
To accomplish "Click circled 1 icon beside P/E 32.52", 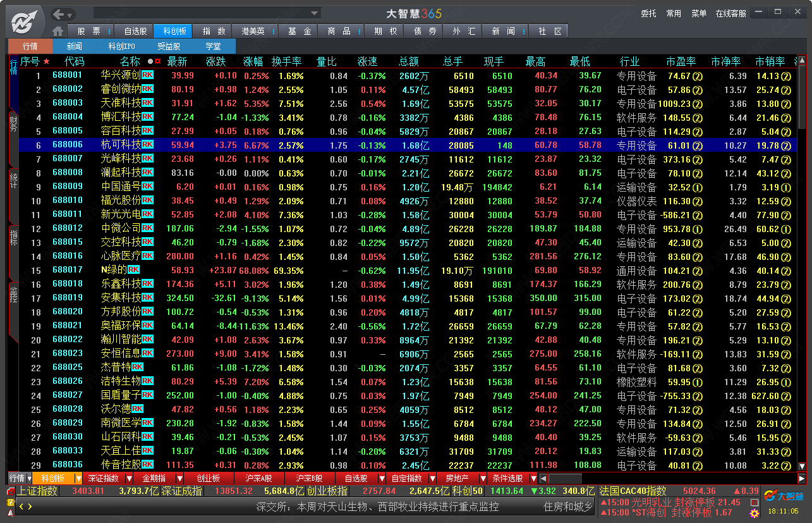I will (x=698, y=187).
